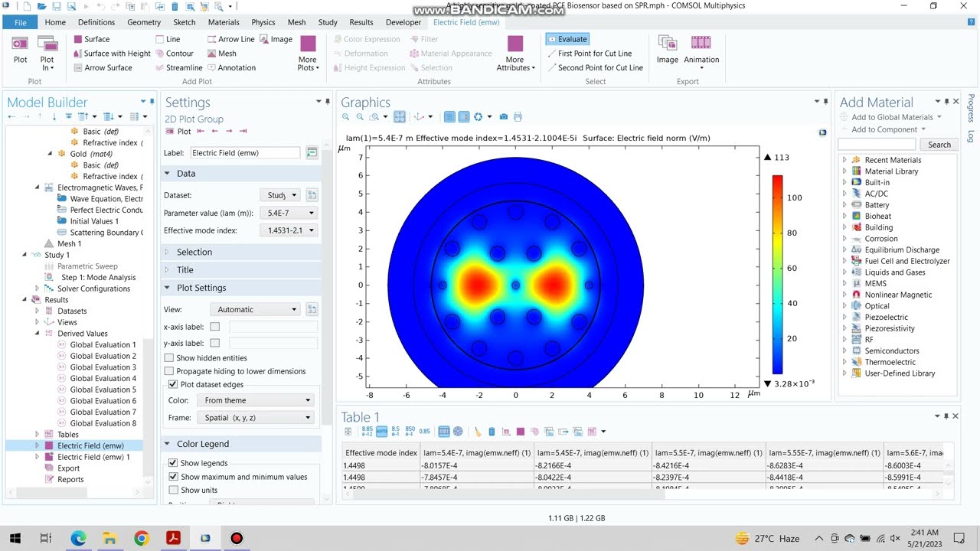The image size is (980, 551).
Task: Click the large Plot button in ribbon
Action: pos(20,50)
